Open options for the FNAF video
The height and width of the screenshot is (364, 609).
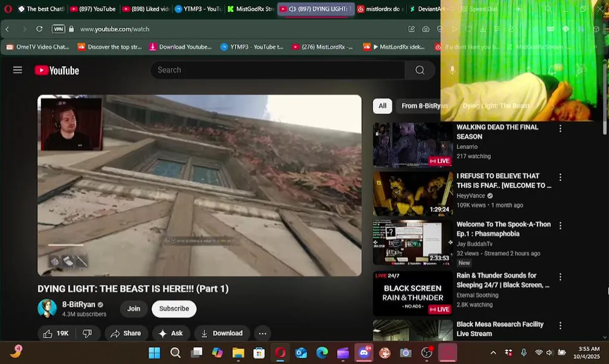560,177
